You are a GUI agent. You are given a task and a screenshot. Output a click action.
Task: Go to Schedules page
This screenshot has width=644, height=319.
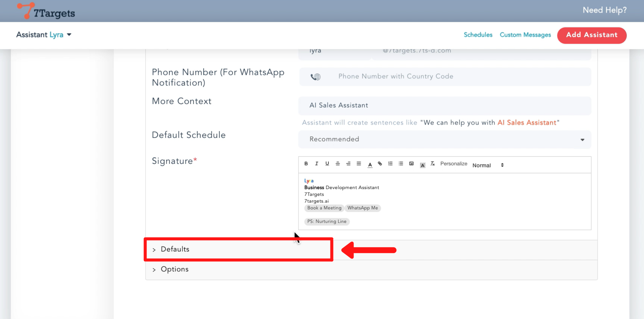pyautogui.click(x=478, y=35)
